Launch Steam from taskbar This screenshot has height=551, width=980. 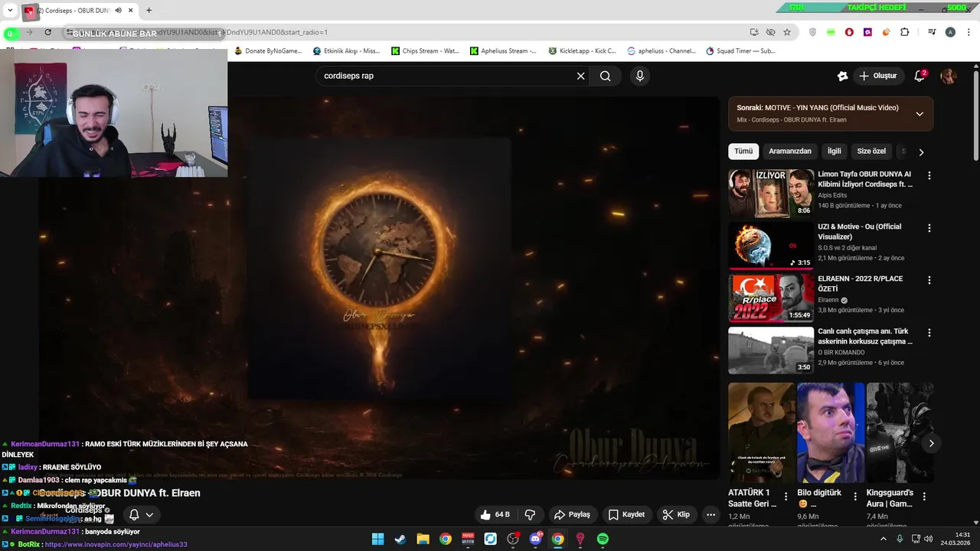[x=400, y=539]
